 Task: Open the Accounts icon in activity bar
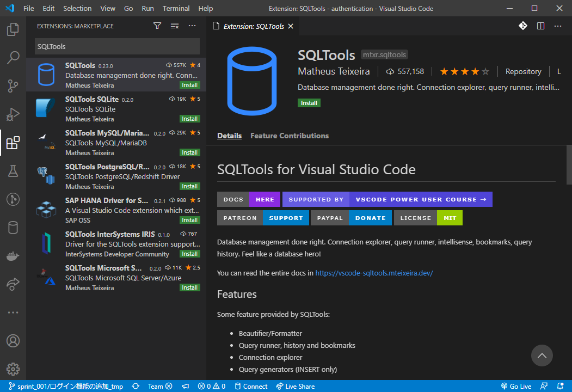point(13,341)
